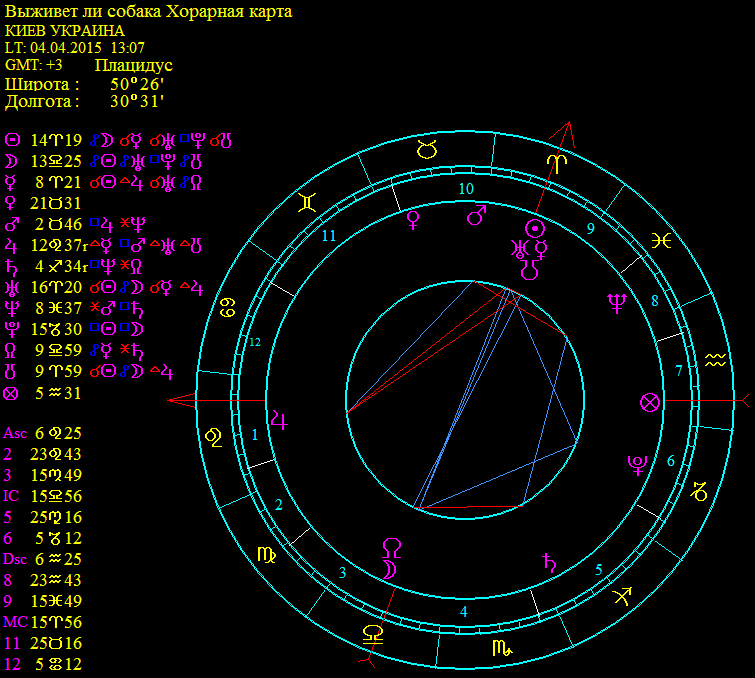
Task: Click the Dsc row showing 6 Aquarius 25
Action: click(x=43, y=559)
